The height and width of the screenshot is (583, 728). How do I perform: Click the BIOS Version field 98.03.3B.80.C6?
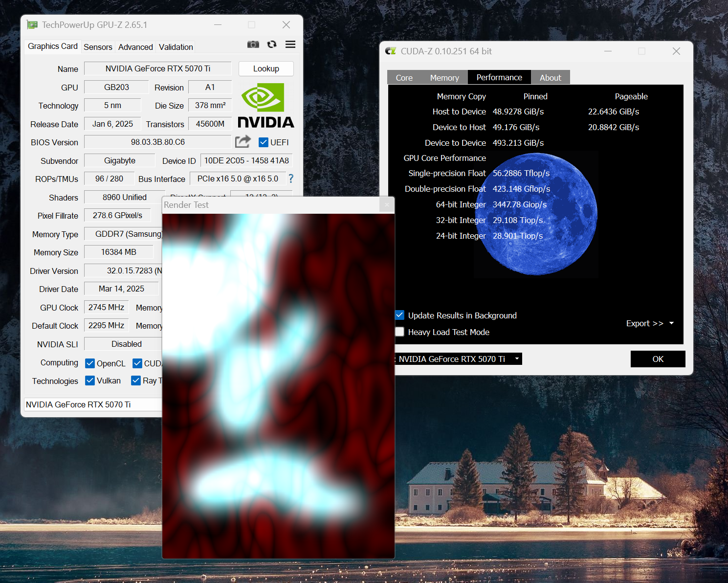coord(158,142)
